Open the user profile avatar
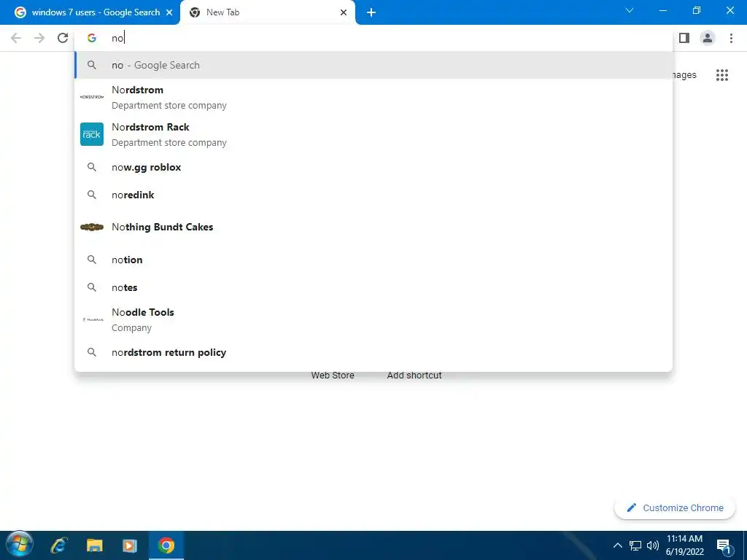Viewport: 747px width, 560px height. tap(708, 38)
